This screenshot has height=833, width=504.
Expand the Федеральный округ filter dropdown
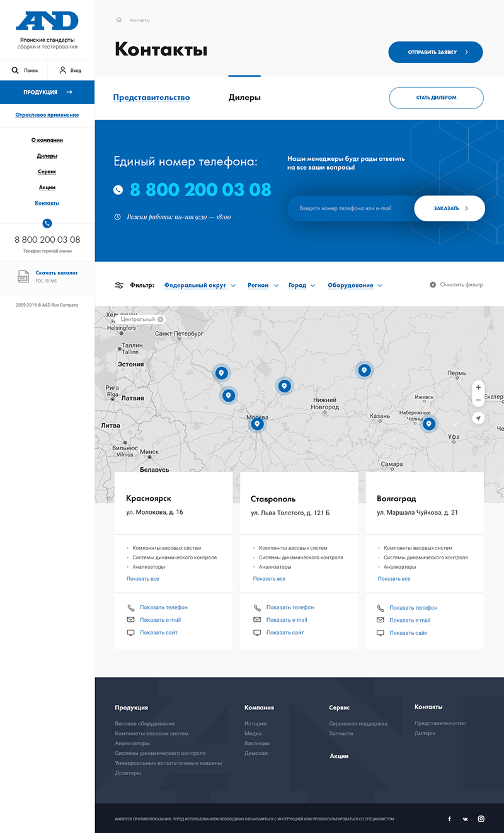pos(200,286)
